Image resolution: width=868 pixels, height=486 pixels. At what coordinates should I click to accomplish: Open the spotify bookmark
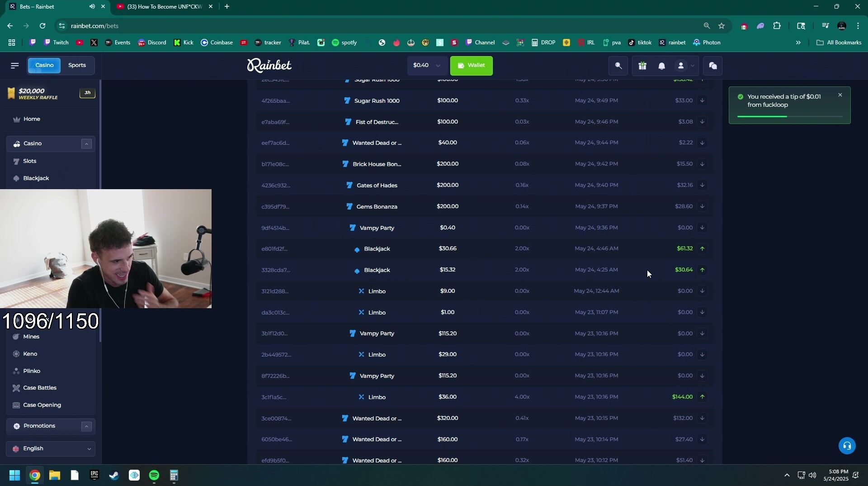pos(344,43)
